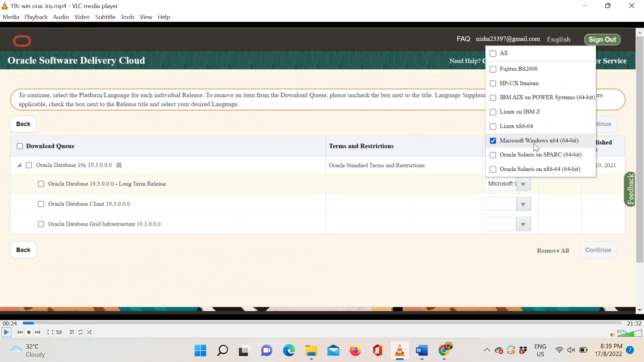Image resolution: width=644 pixels, height=362 pixels.
Task: Skip to next media in VLC
Action: 38,332
